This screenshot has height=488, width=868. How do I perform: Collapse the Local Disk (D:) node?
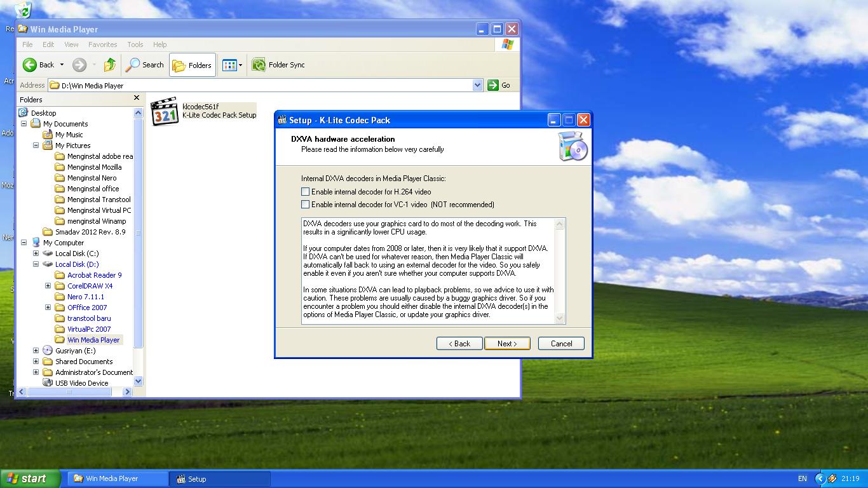[x=36, y=264]
